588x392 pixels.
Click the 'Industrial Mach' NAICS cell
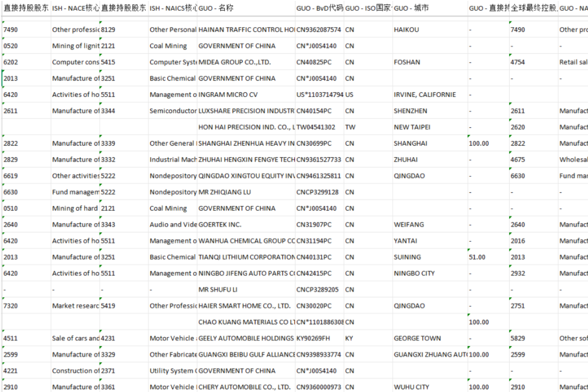pos(173,160)
